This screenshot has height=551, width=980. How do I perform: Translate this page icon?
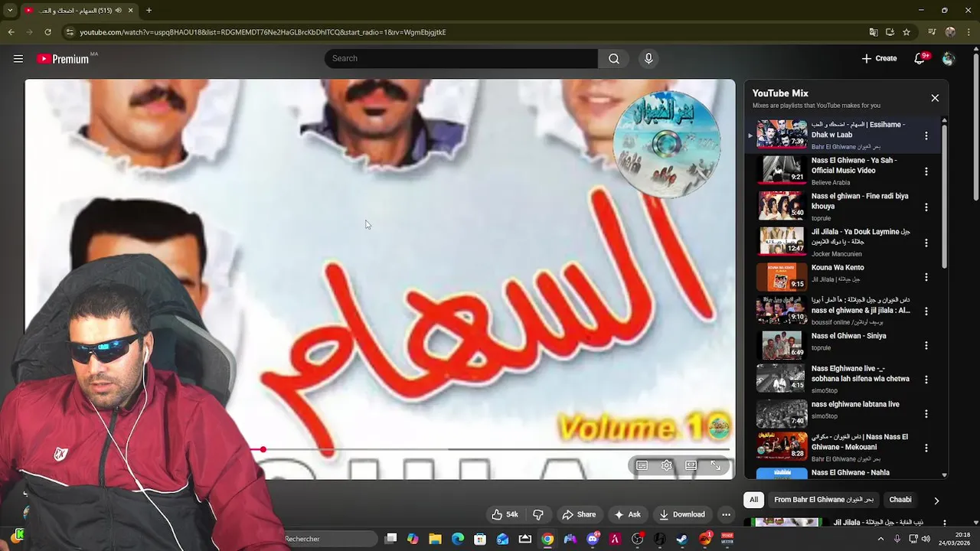pyautogui.click(x=874, y=32)
